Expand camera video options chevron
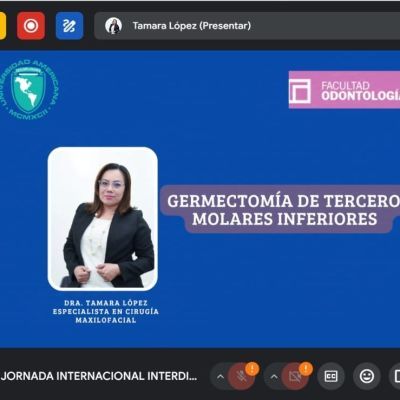Viewport: 400px width, 400px height. (274, 377)
